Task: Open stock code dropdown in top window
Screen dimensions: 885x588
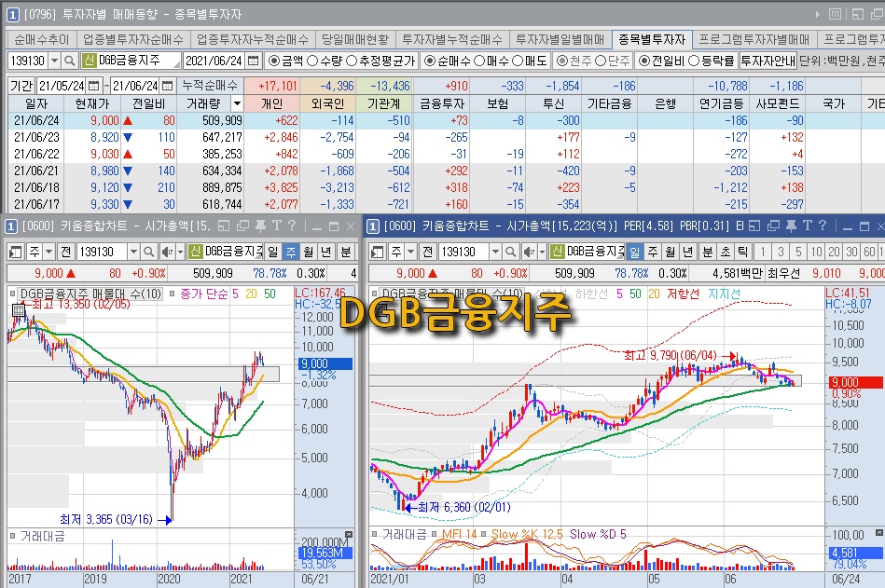Action: [55, 61]
